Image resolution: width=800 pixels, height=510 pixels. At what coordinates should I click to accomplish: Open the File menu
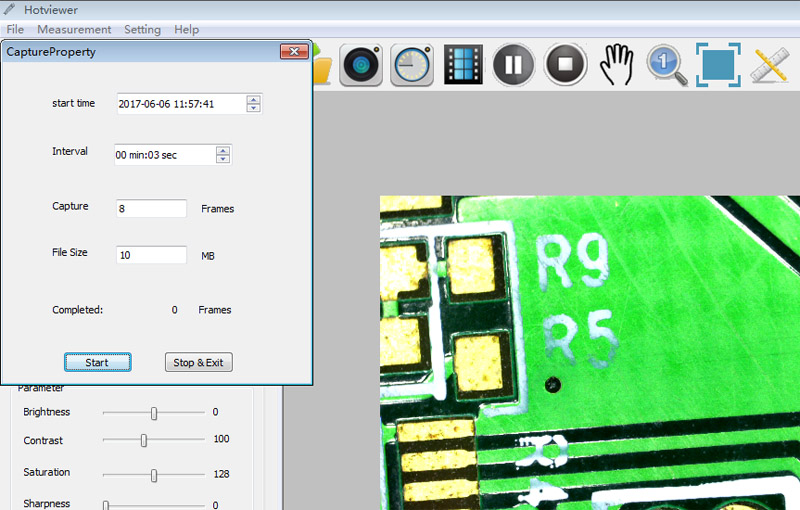point(15,30)
